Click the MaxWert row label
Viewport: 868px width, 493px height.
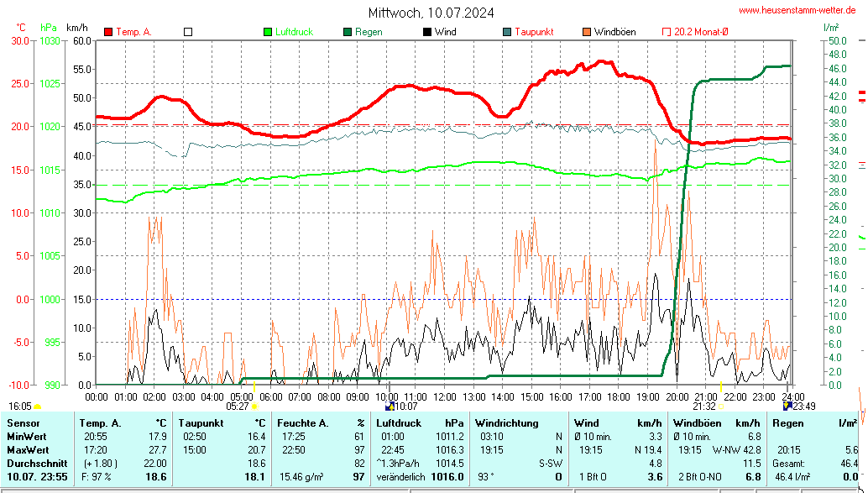coord(26,450)
